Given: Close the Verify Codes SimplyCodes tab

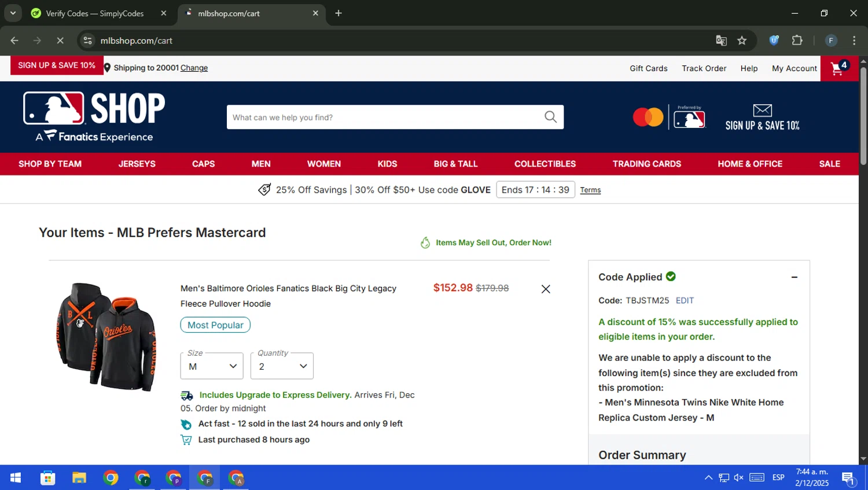Looking at the screenshot, I should tap(164, 13).
